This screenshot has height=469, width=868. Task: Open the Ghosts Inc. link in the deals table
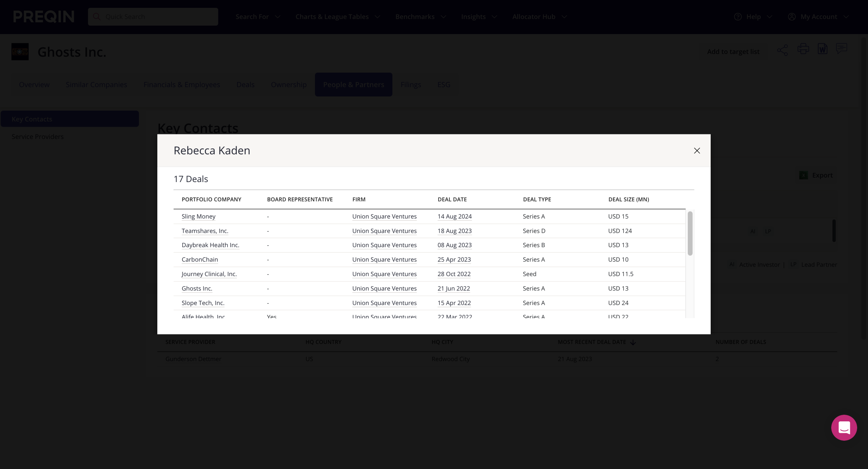click(197, 288)
